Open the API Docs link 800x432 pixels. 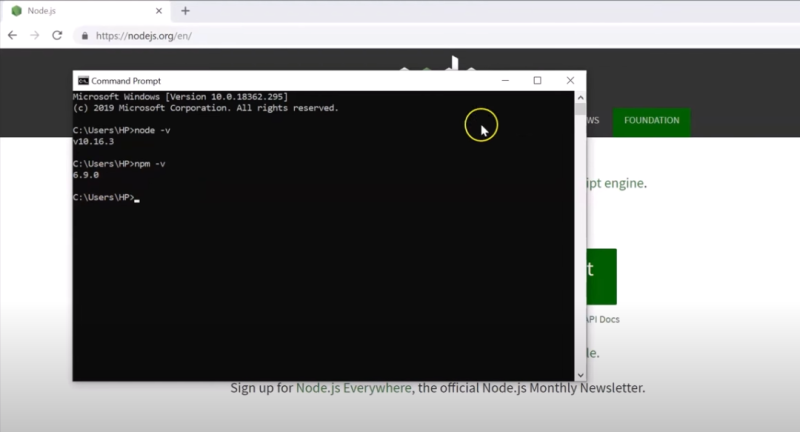tap(602, 320)
